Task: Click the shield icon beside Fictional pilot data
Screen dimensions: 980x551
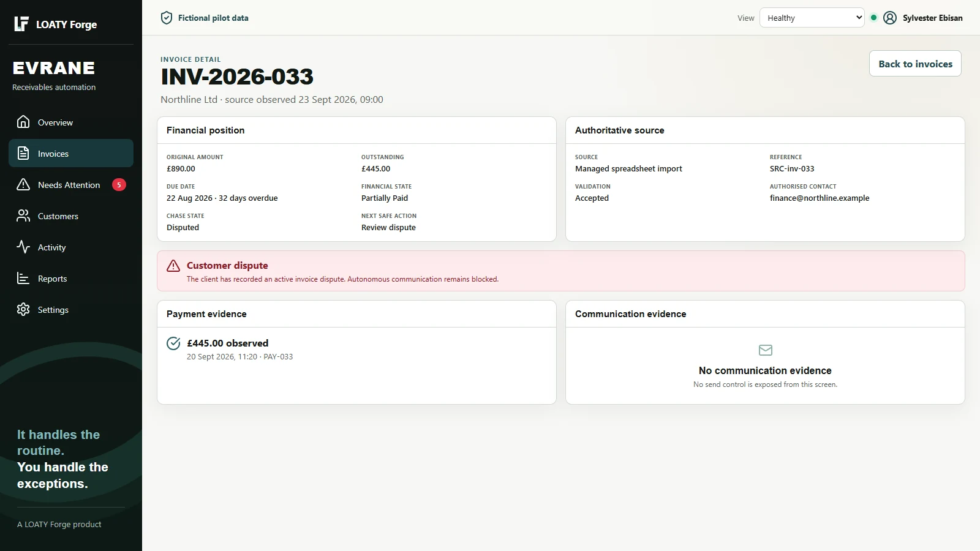Action: [x=167, y=18]
